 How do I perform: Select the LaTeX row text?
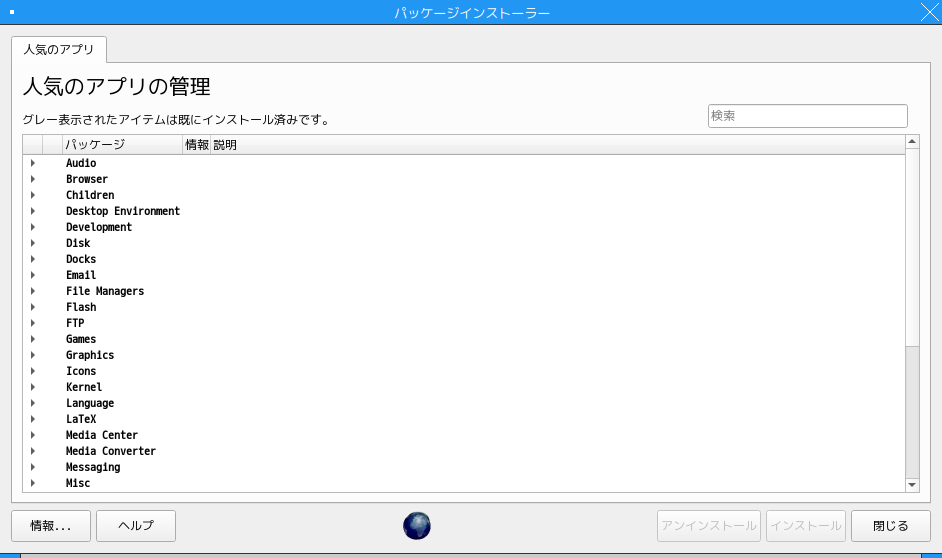point(81,419)
